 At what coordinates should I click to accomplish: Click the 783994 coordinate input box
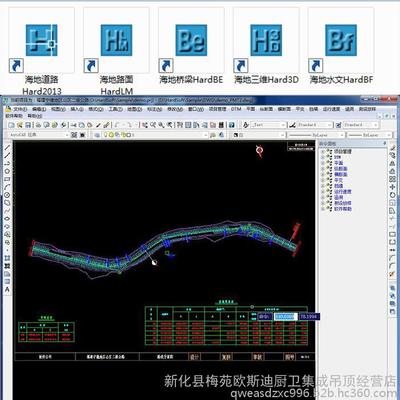click(309, 316)
